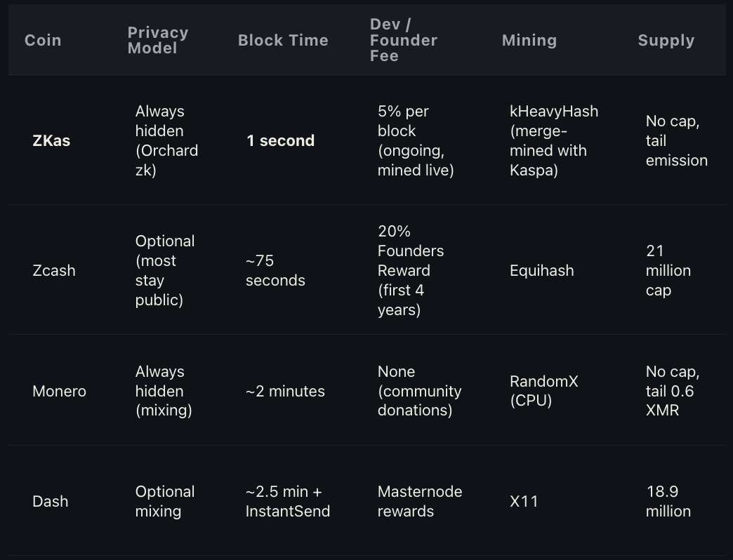The width and height of the screenshot is (733, 560).
Task: Click the Coin column header
Action: pos(43,40)
